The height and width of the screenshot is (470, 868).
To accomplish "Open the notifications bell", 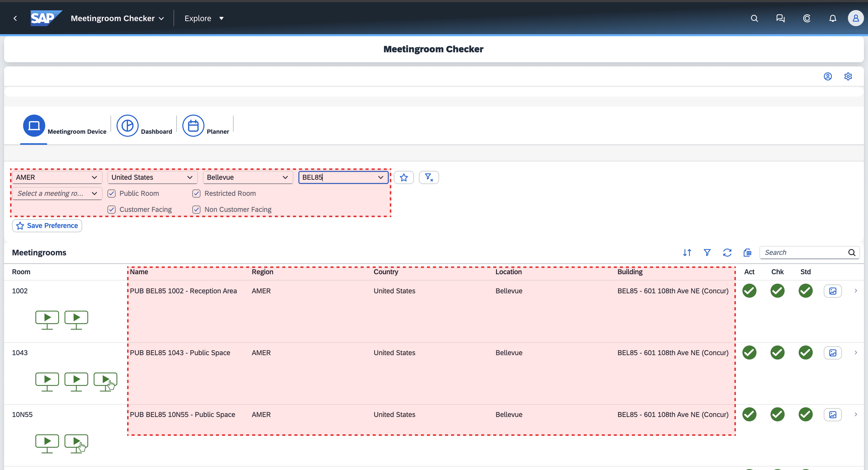I will [x=833, y=18].
